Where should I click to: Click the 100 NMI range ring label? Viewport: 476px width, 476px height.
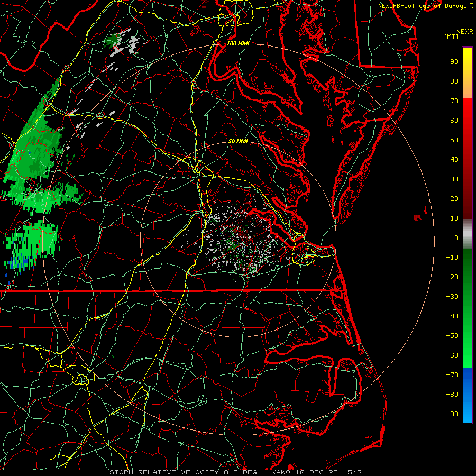(238, 44)
